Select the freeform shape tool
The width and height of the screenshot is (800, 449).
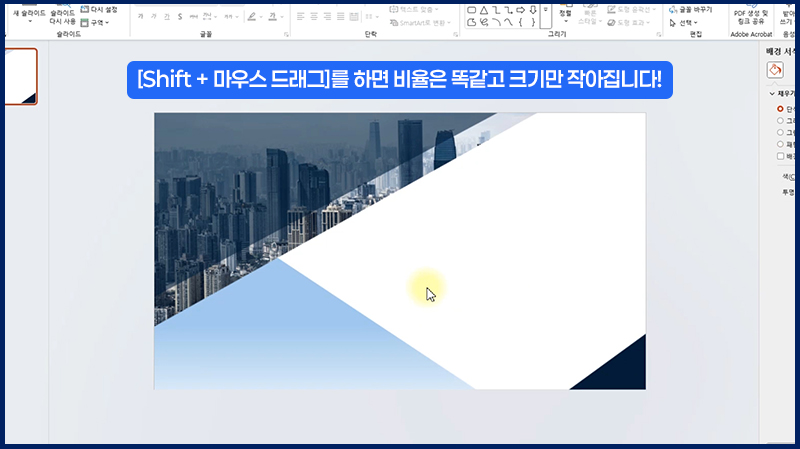472,22
